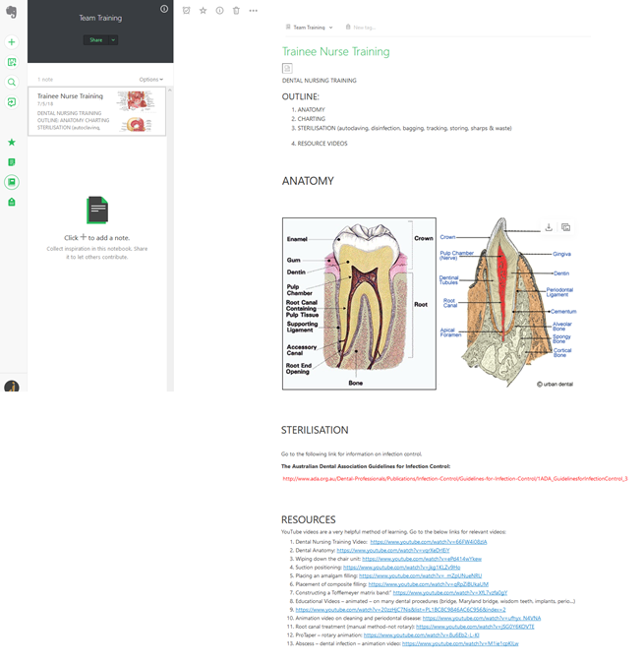Viewport: 644px width, 663px height.
Task: Open the account avatar at sidebar bottom
Action: pos(12,386)
